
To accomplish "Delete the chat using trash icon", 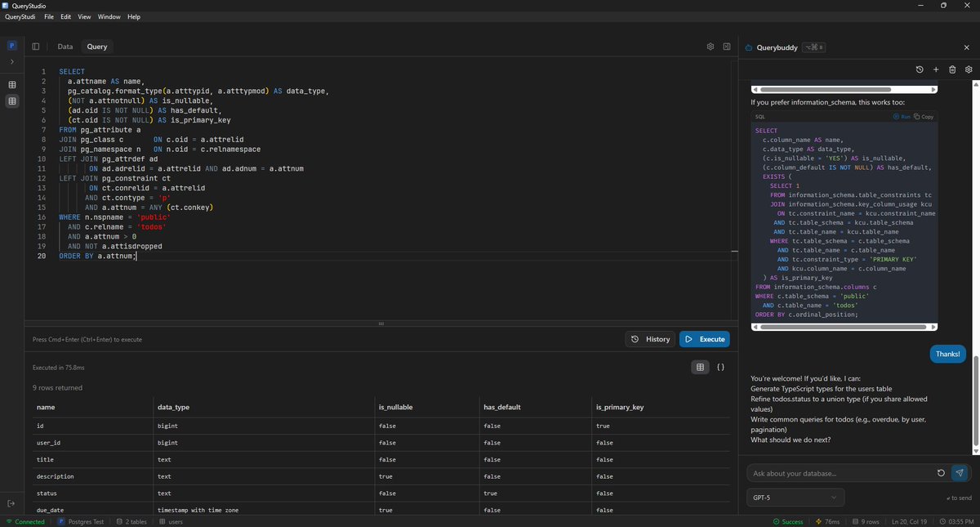I will 952,69.
